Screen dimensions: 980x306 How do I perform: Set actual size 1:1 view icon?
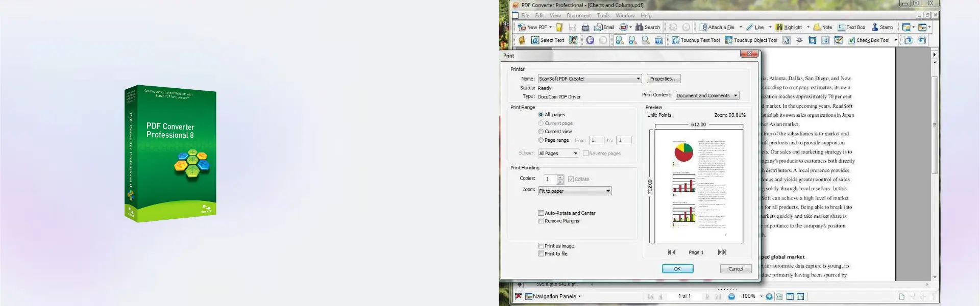click(779, 296)
